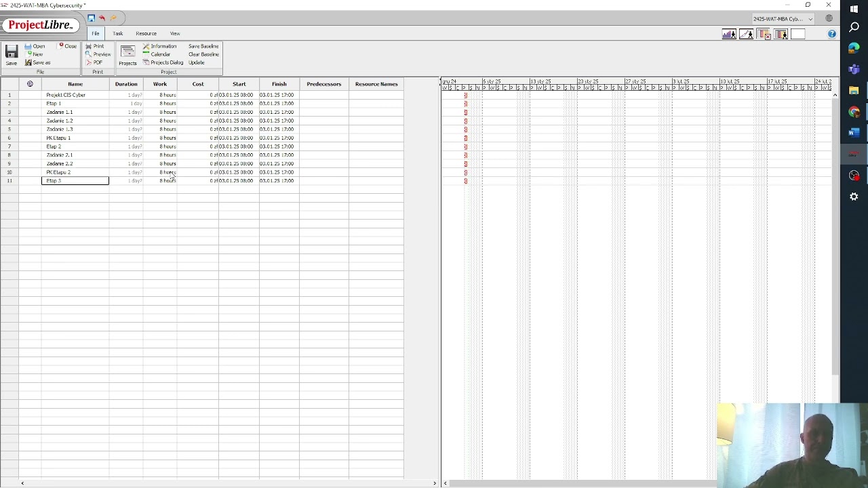The image size is (868, 488).
Task: Click the Duration column header
Action: [126, 84]
